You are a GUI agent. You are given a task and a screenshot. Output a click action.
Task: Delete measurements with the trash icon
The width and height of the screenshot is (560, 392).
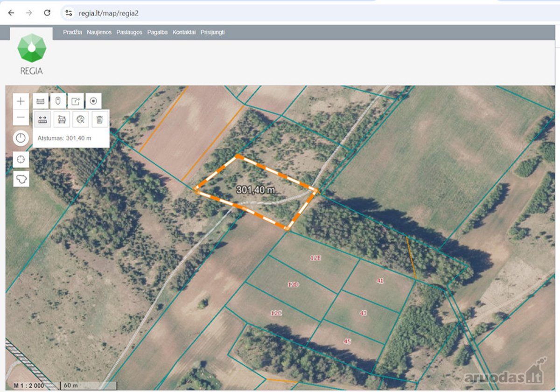100,119
